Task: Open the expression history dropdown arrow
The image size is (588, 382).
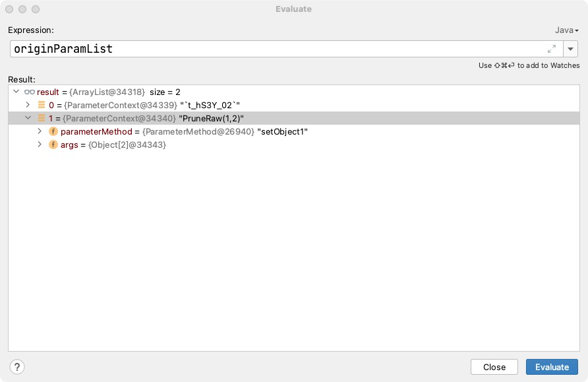Action: click(x=571, y=49)
